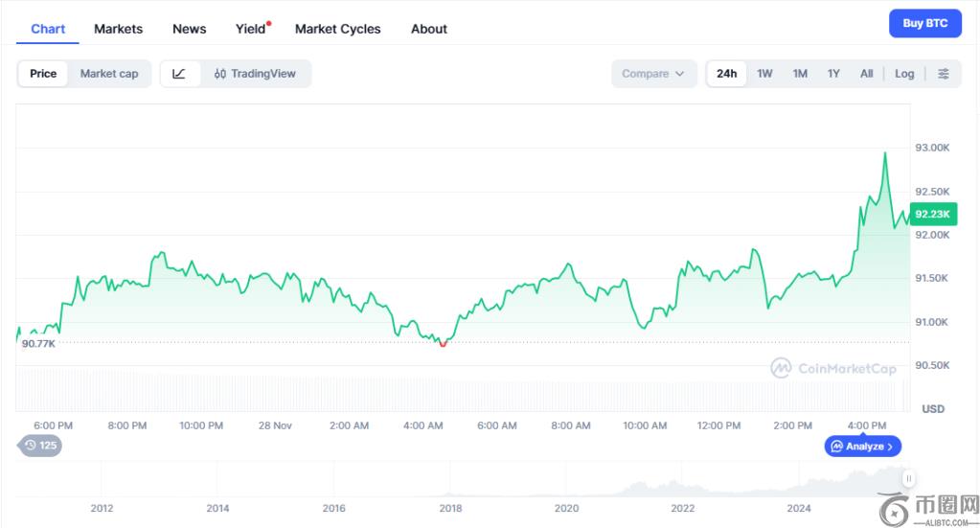Switch to the Market Cycles tab

tap(337, 29)
